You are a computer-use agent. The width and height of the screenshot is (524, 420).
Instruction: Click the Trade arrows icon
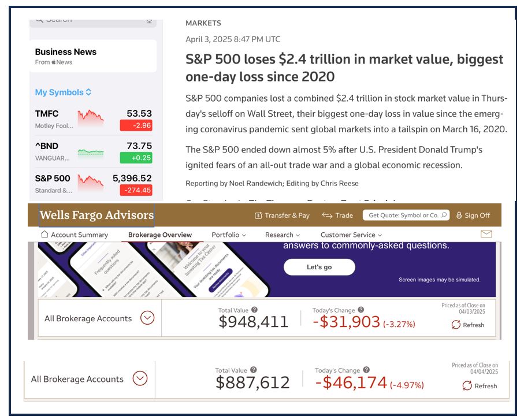pyautogui.click(x=327, y=215)
